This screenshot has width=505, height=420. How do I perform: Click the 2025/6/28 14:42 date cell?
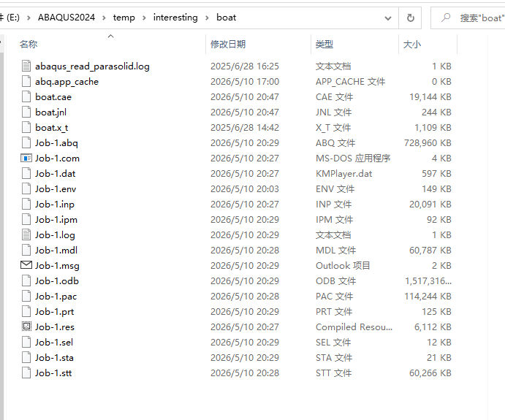[245, 127]
